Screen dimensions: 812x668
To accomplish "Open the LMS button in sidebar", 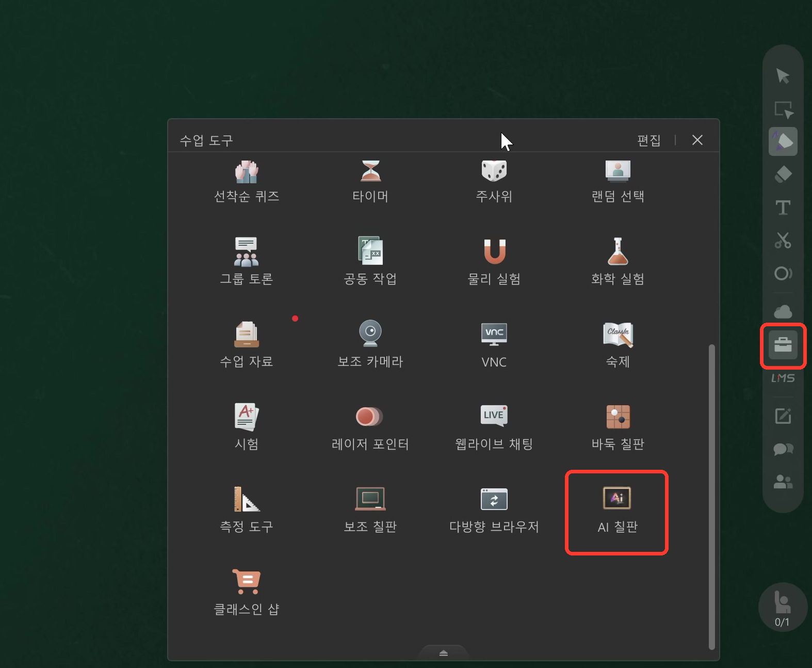I will point(783,378).
